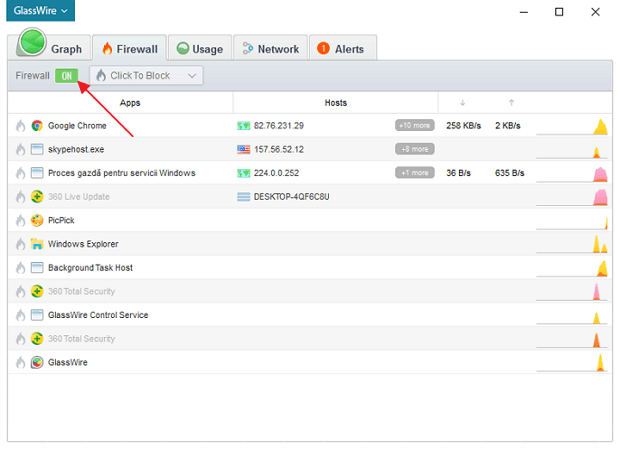
Task: Open the Usage tab
Action: point(200,48)
